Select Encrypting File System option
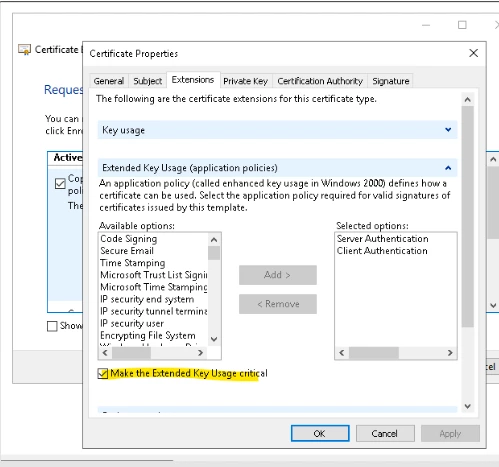Screen dimensions: 499x467 [x=148, y=335]
